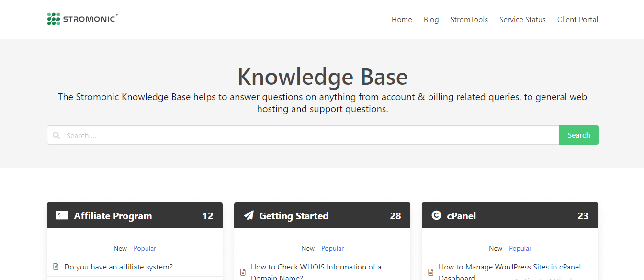Click the Knowledge Base page title
This screenshot has height=280, width=644.
[322, 77]
